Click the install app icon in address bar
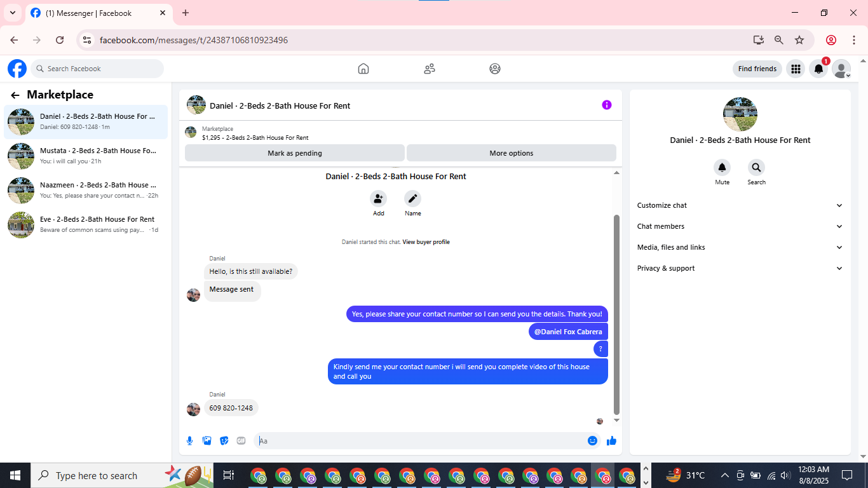Image resolution: width=868 pixels, height=488 pixels. click(759, 40)
